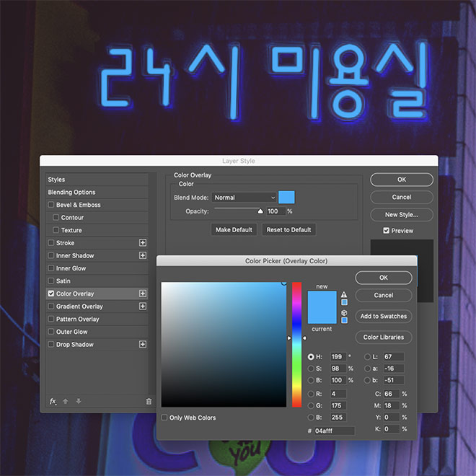The image size is (476, 476).
Task: Move effect up arrow icon
Action: coord(65,401)
